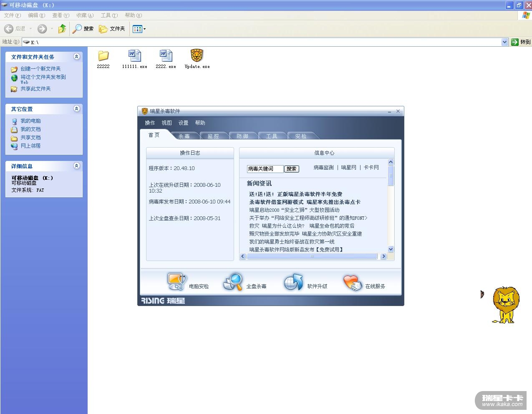Click the 电脑安检 computer checkup icon
The image size is (532, 414).
click(x=176, y=282)
